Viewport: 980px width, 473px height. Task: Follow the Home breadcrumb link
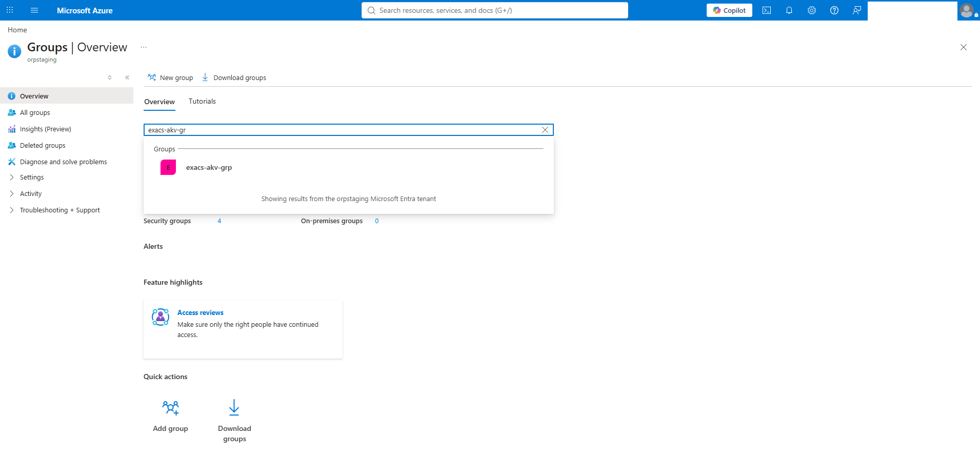click(x=17, y=30)
